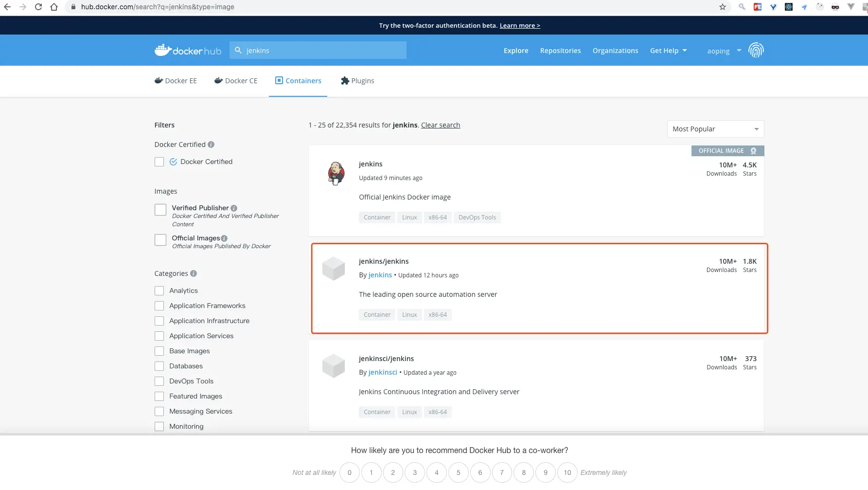
Task: Click the Docker Hub search input field
Action: point(318,50)
